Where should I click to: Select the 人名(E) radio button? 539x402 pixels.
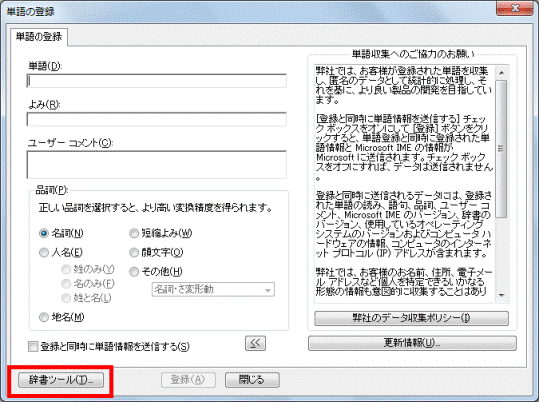(44, 253)
